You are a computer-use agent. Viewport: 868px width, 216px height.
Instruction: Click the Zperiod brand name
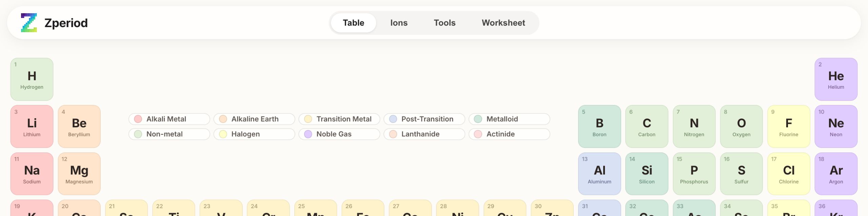click(x=66, y=23)
